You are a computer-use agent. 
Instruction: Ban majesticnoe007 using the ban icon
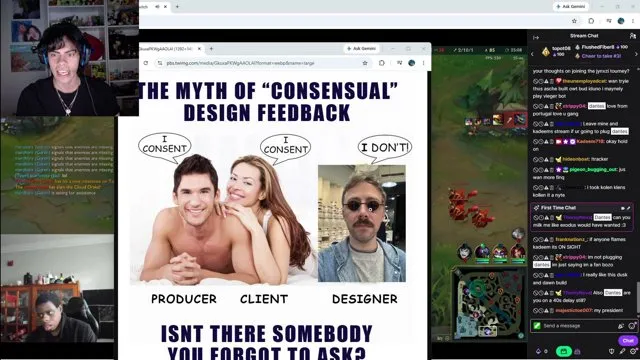[x=535, y=311]
